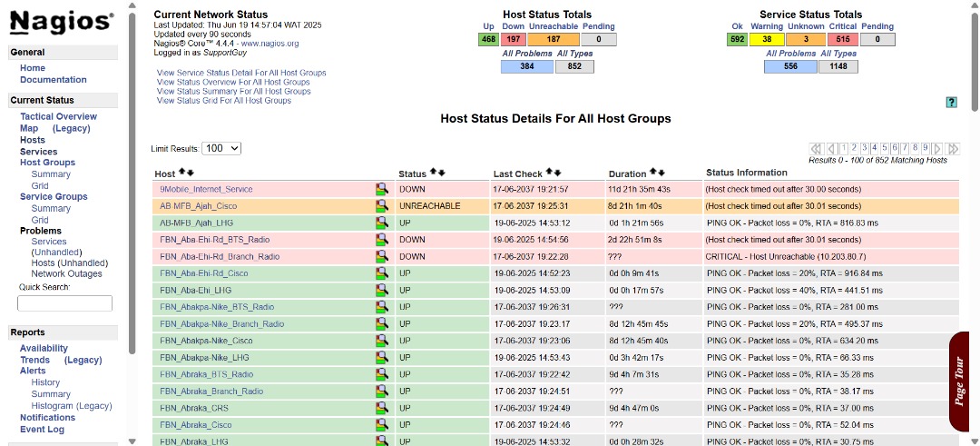Launch the Page Tour side tab
The height and width of the screenshot is (446, 980).
(x=960, y=382)
